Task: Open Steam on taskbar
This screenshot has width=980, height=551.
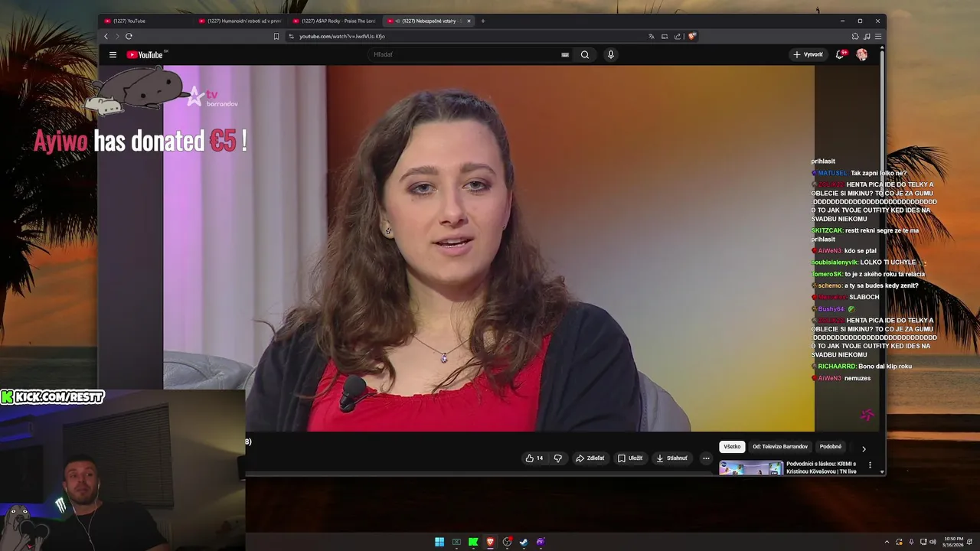Action: coord(524,542)
